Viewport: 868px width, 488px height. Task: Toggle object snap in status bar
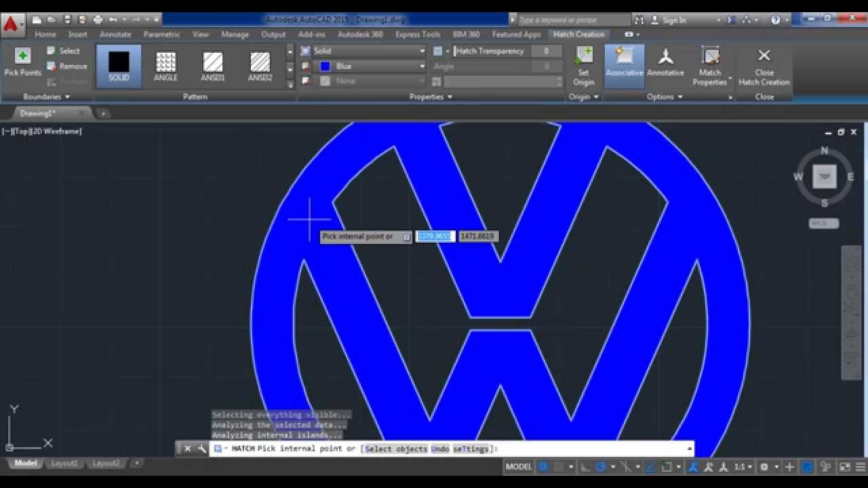(667, 467)
